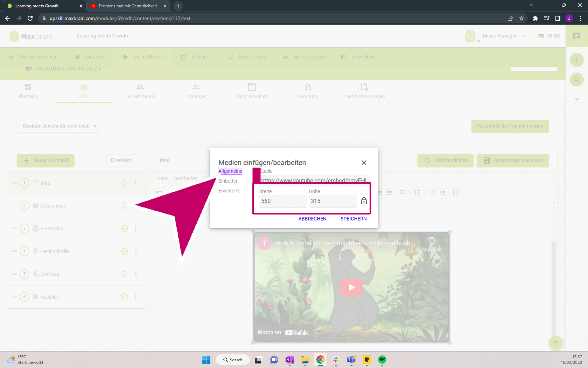Viewport: 588px width, 368px height.
Task: Open the editor Datei menu
Action: (x=163, y=178)
